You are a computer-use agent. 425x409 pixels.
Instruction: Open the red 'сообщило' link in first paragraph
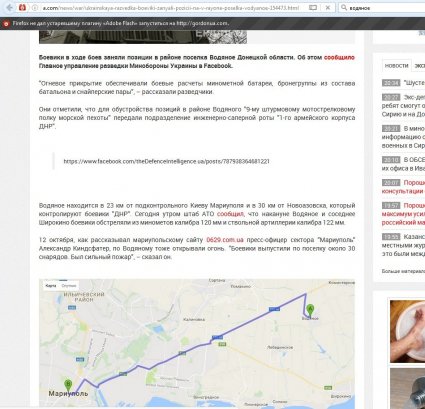[x=339, y=57]
